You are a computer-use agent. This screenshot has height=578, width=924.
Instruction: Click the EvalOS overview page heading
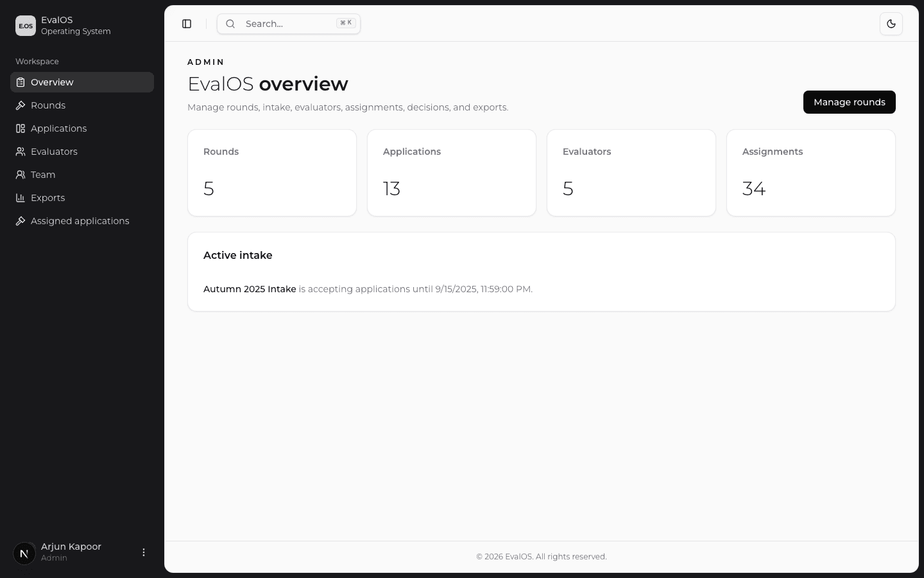268,84
